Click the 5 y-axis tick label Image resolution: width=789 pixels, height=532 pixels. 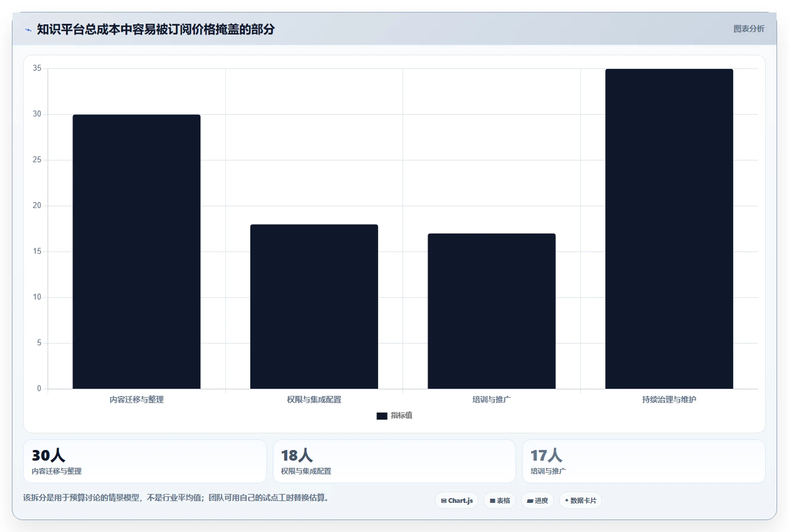pyautogui.click(x=39, y=343)
